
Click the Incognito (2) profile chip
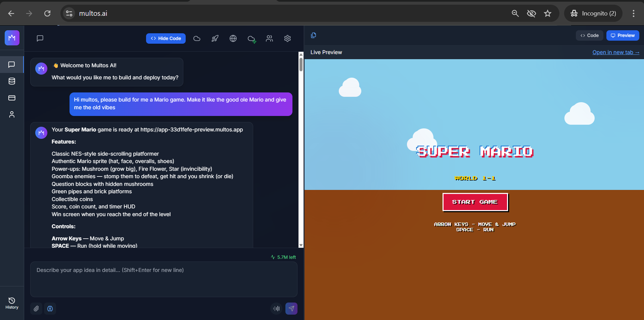(x=593, y=13)
